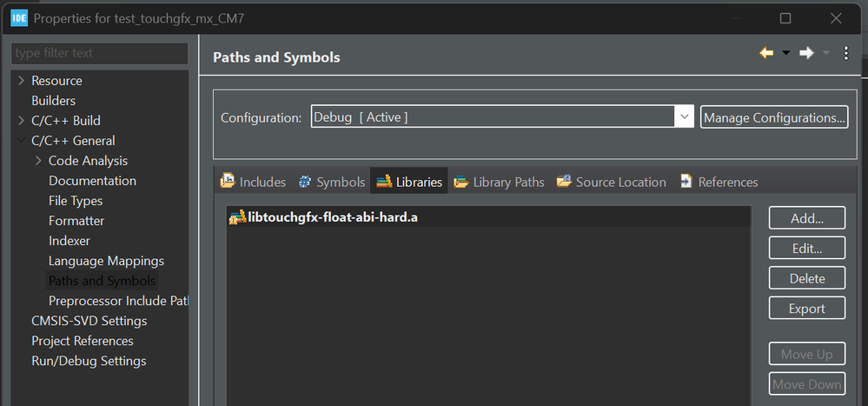868x406 pixels.
Task: Focus the type filter text field
Action: [99, 53]
